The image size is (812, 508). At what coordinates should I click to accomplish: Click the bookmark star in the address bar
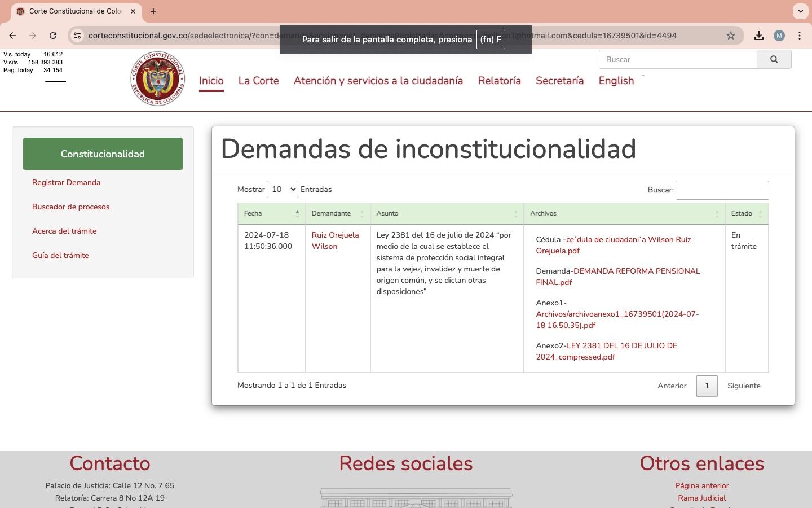pyautogui.click(x=731, y=36)
